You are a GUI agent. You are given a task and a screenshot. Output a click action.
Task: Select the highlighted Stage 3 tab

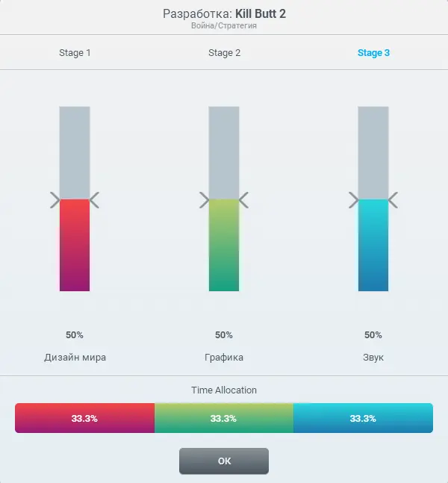tap(373, 53)
